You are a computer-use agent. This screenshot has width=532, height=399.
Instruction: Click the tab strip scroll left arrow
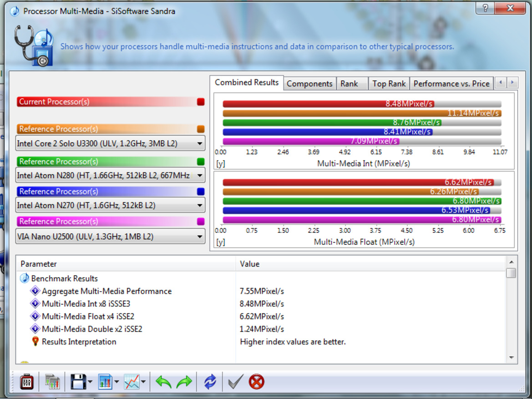point(501,82)
